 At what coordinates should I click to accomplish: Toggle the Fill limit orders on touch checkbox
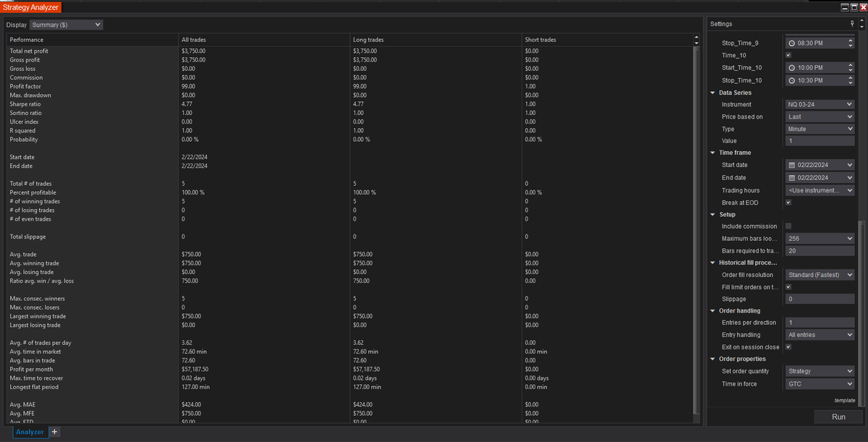(x=788, y=287)
